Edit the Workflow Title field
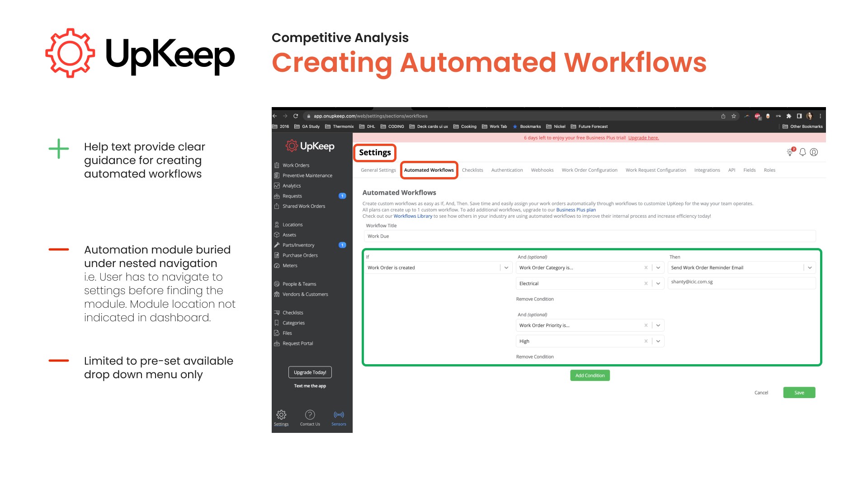Viewport: 868px width, 488px height. coord(590,236)
